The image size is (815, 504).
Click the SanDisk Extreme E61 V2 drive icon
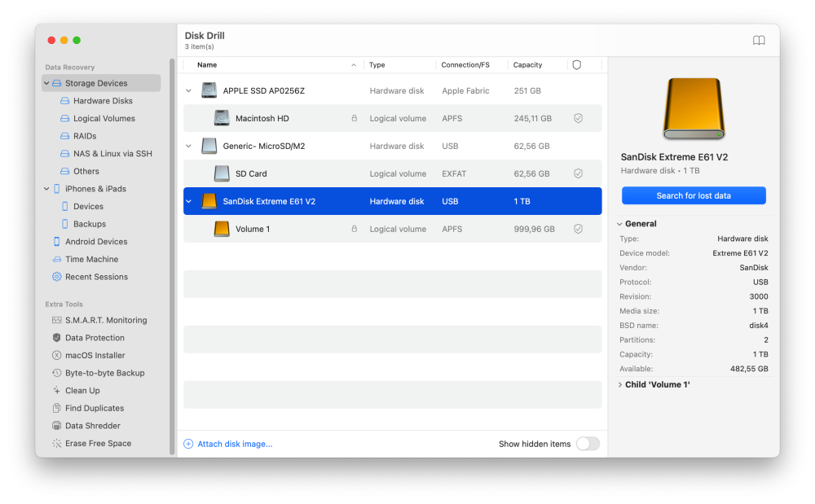point(209,201)
